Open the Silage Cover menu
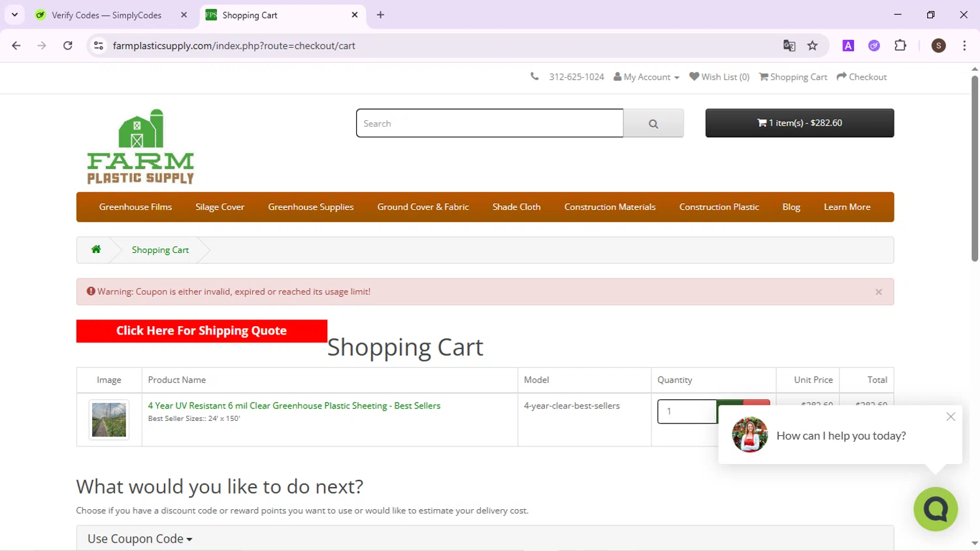Screen dimensions: 980x551 (220, 207)
